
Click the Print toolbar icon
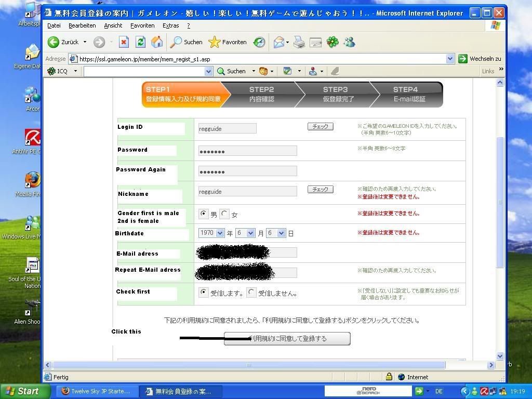(x=299, y=42)
